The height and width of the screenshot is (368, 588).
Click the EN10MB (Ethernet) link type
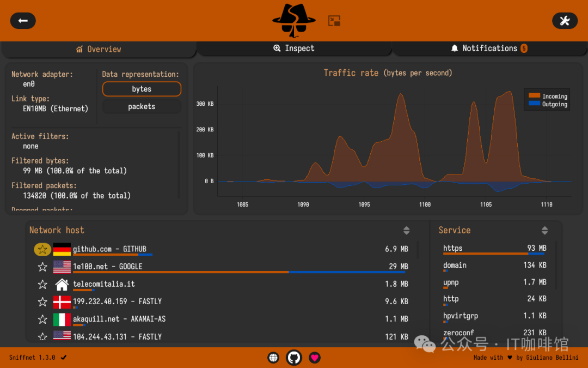[56, 109]
